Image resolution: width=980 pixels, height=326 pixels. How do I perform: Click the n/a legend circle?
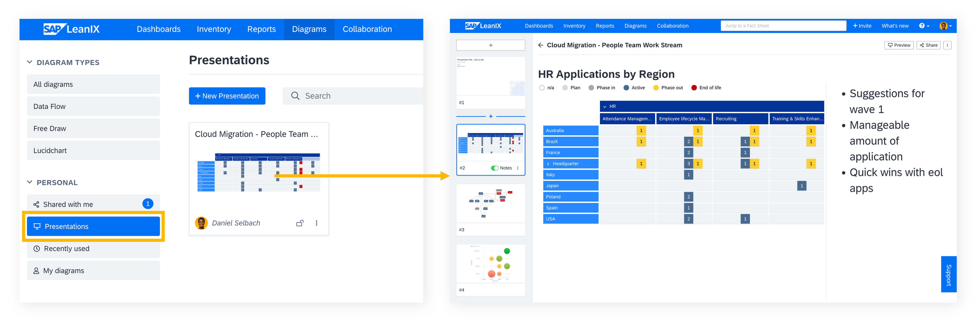[x=542, y=88]
